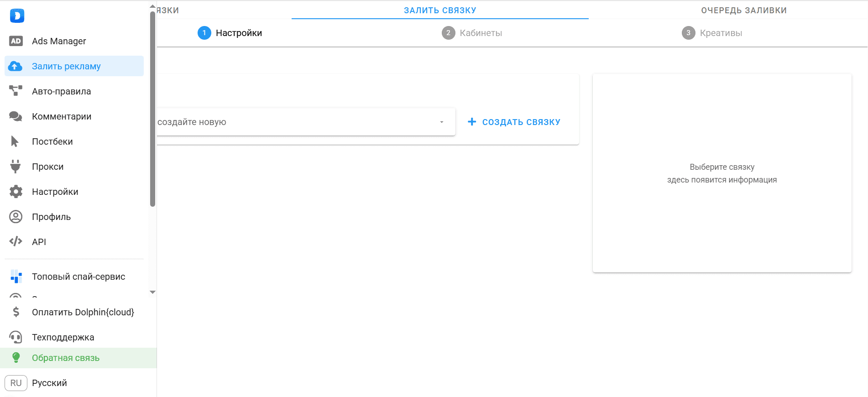Switch to Очередь заливки tab

pyautogui.click(x=743, y=10)
